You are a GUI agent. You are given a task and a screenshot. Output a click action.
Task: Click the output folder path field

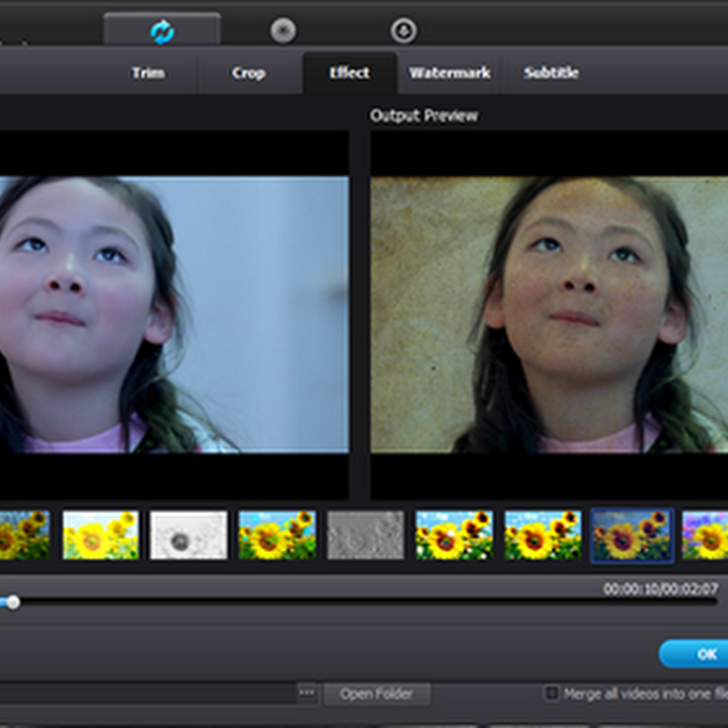click(146, 693)
